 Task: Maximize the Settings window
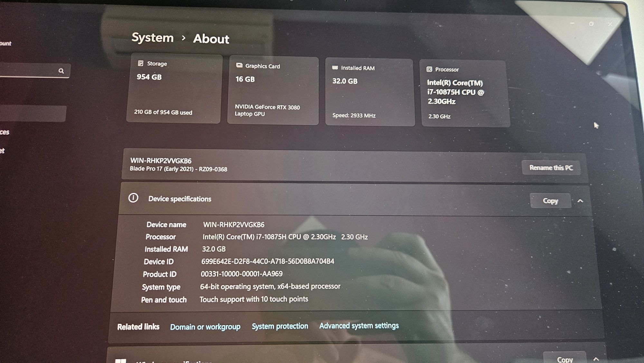pyautogui.click(x=591, y=24)
